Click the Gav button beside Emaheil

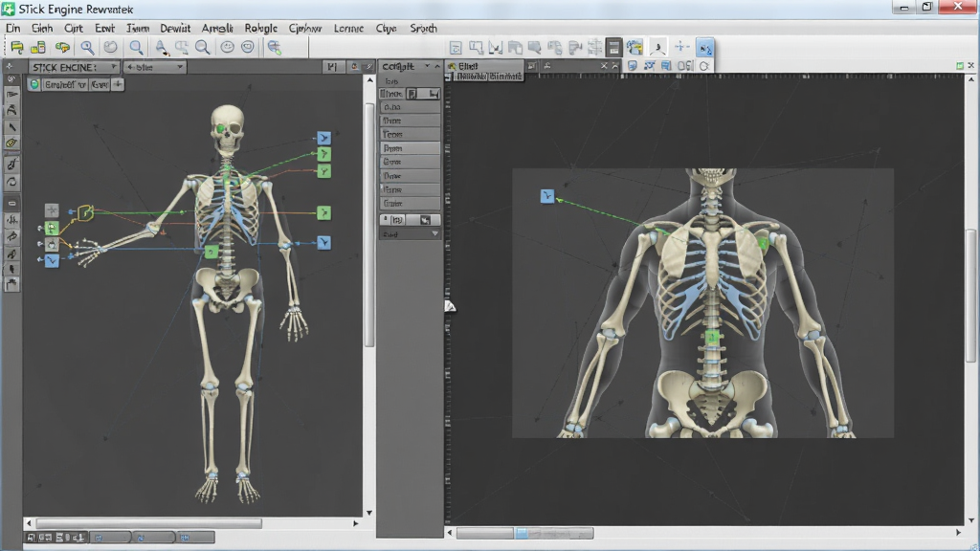[100, 84]
